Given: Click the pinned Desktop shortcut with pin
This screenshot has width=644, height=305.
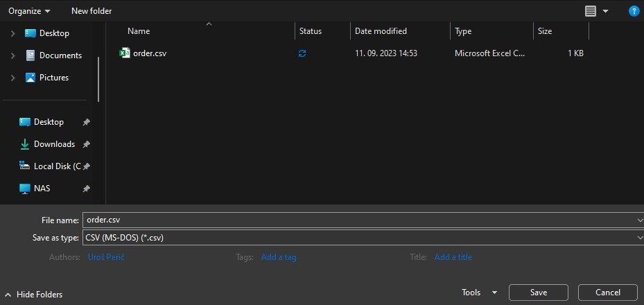Looking at the screenshot, I should click(49, 122).
